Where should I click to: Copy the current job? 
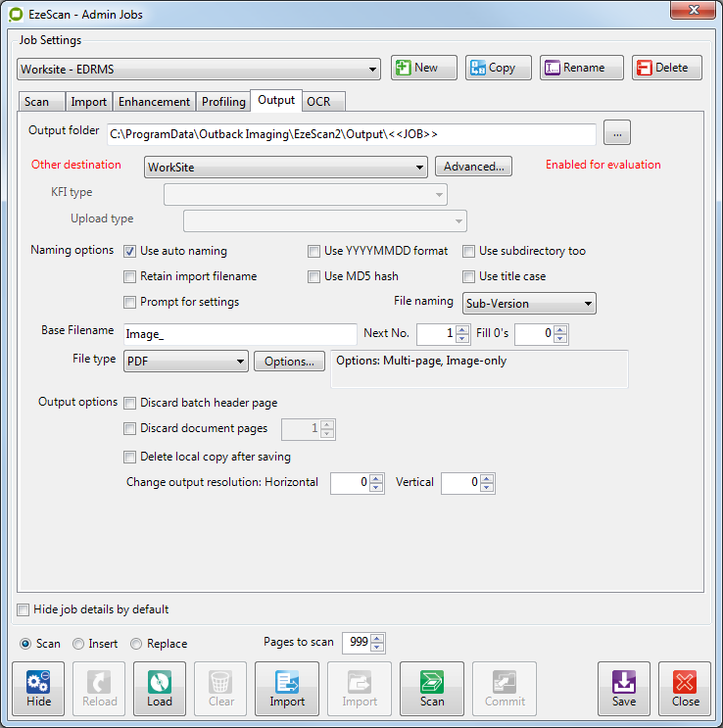point(499,68)
